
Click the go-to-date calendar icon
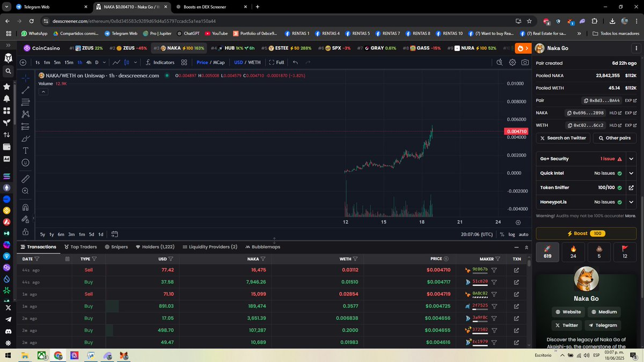pyautogui.click(x=114, y=234)
